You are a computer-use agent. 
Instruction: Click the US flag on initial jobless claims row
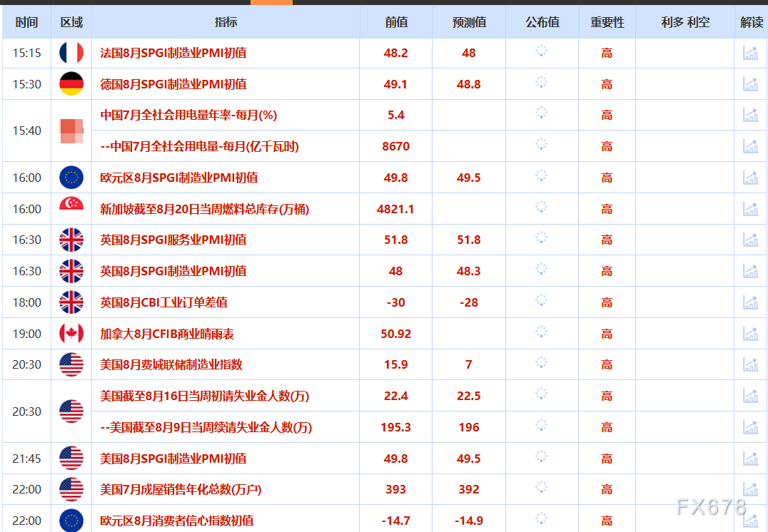[x=71, y=411]
